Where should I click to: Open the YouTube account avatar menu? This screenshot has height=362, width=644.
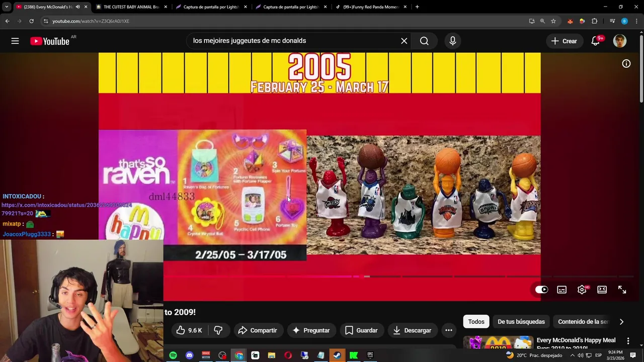620,41
